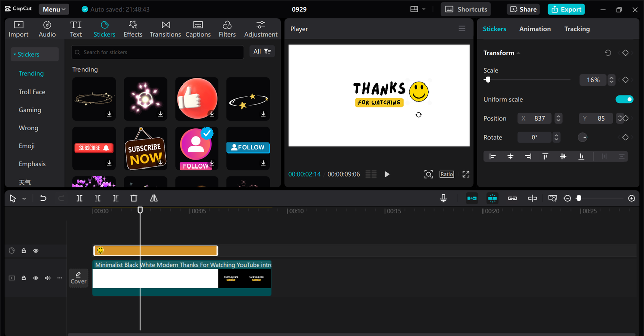The image size is (644, 336).
Task: Play the video in the Player
Action: 387,174
